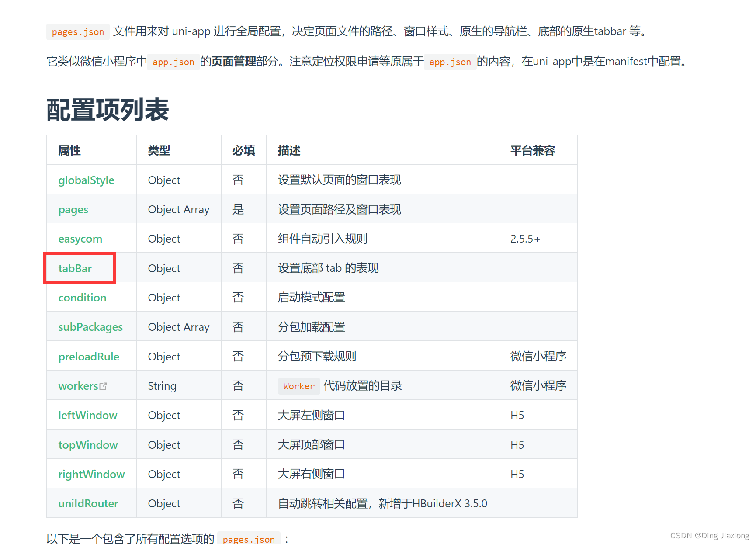Open the tabBar property link

(x=75, y=268)
